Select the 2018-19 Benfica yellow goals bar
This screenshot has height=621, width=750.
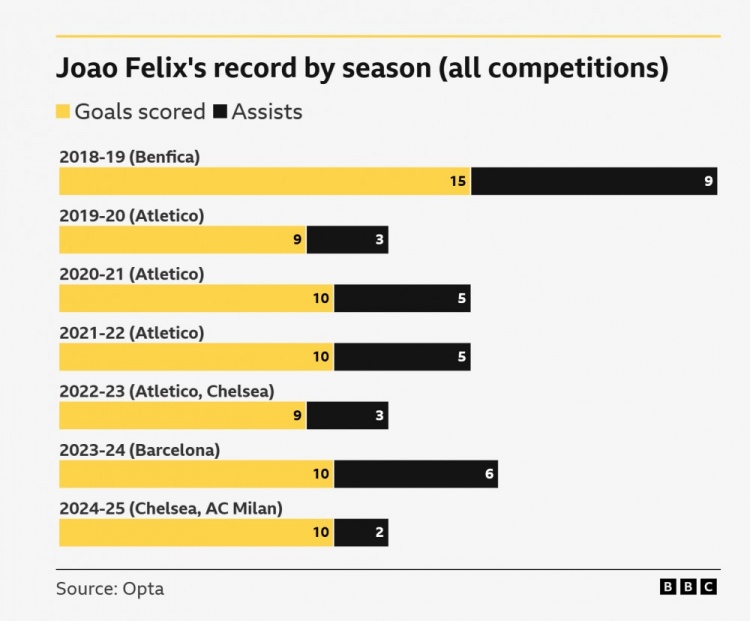coord(265,181)
